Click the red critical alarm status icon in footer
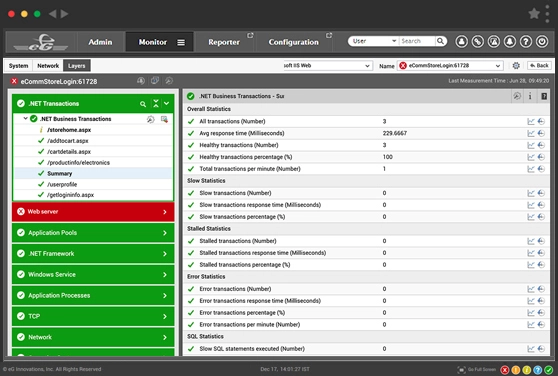 (505, 370)
